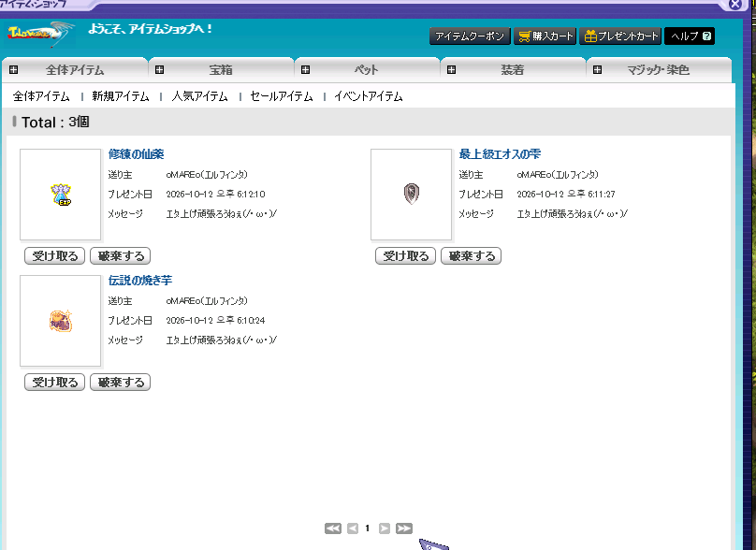Click the 伝説の焼き芋 item icon

61,321
